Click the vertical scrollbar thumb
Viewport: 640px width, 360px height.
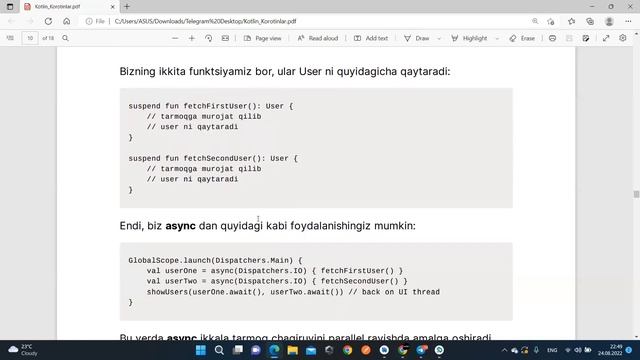point(636,194)
